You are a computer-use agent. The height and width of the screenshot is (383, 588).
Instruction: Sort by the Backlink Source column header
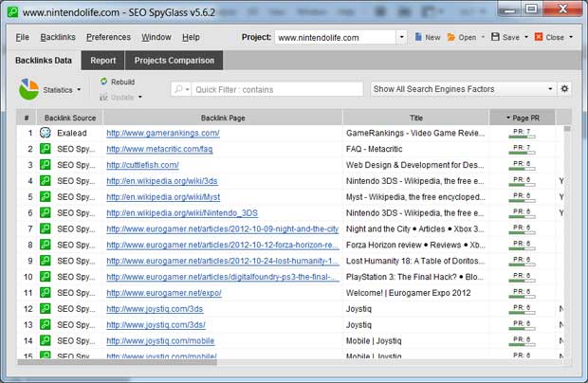click(x=70, y=119)
